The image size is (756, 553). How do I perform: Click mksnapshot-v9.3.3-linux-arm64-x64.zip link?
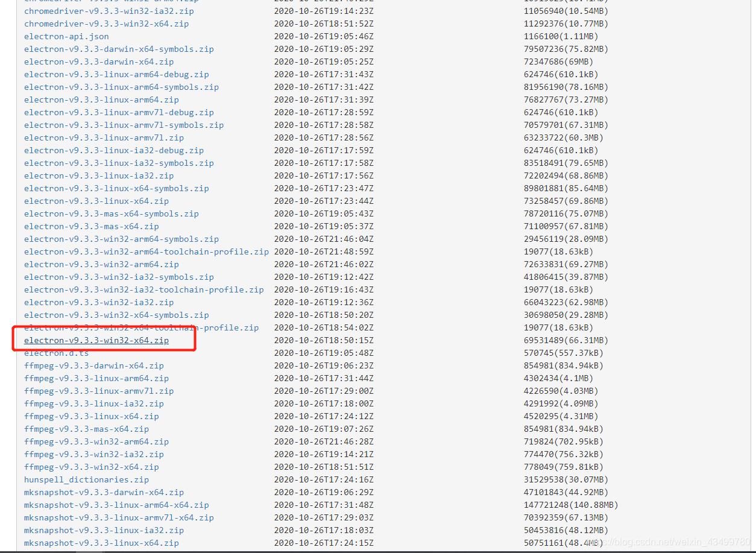[x=116, y=505]
